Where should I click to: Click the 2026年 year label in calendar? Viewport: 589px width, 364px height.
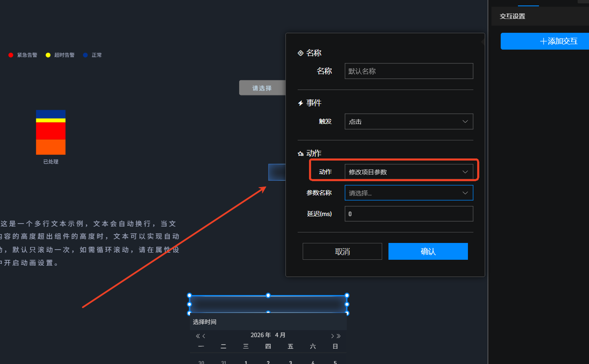(x=261, y=335)
